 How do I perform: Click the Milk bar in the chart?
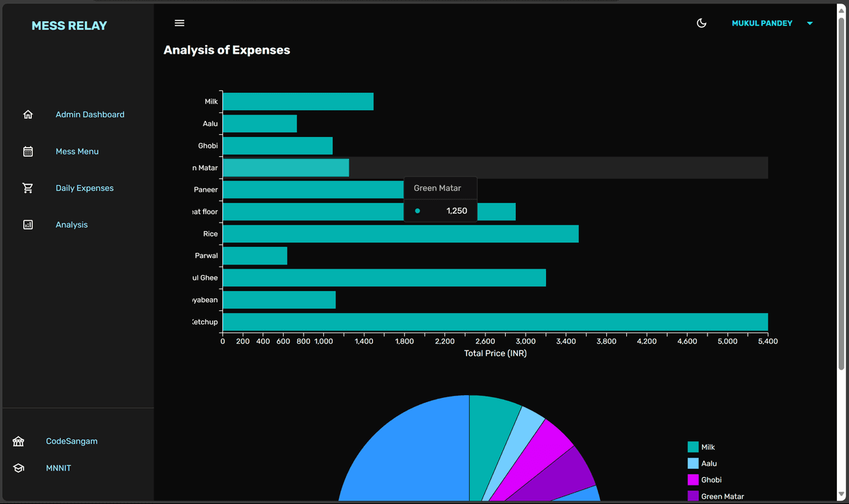point(298,102)
